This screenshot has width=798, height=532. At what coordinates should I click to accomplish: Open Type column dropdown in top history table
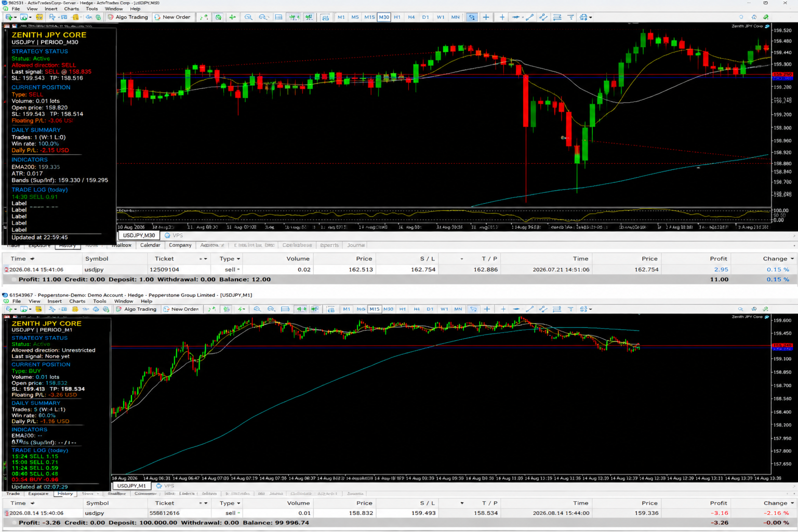pyautogui.click(x=238, y=259)
